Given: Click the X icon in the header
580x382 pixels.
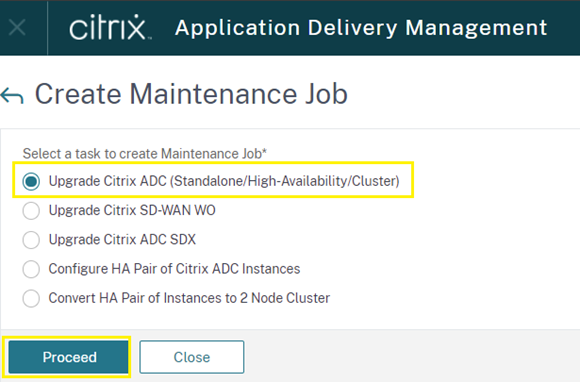Looking at the screenshot, I should tap(17, 28).
